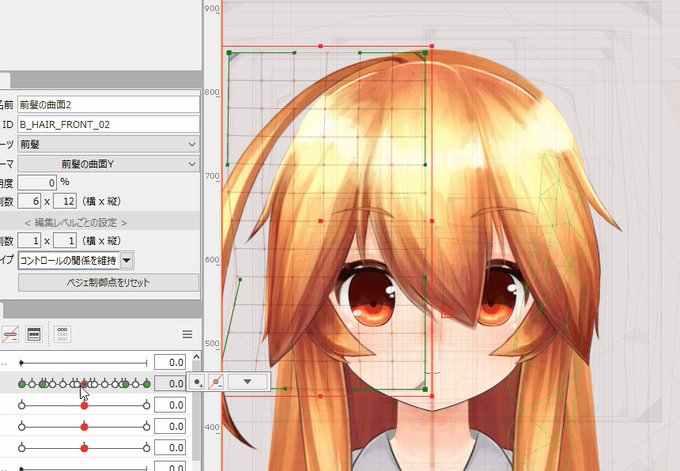The image size is (680, 471).
Task: Click bottom-right green corner control point near chin
Action: 425,389
